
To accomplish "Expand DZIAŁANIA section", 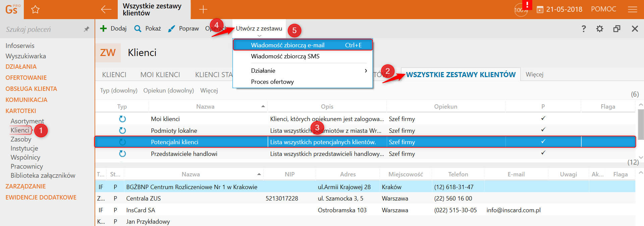I will tap(21, 67).
